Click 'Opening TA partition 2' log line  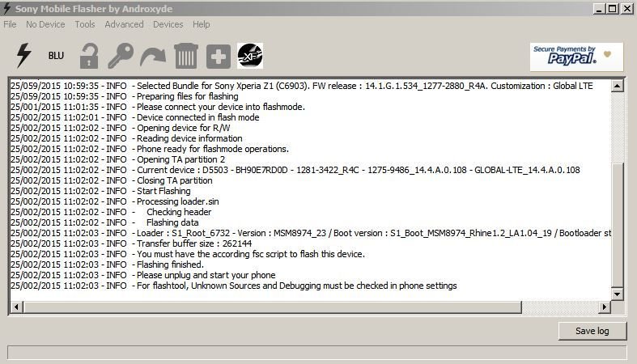tap(117, 159)
